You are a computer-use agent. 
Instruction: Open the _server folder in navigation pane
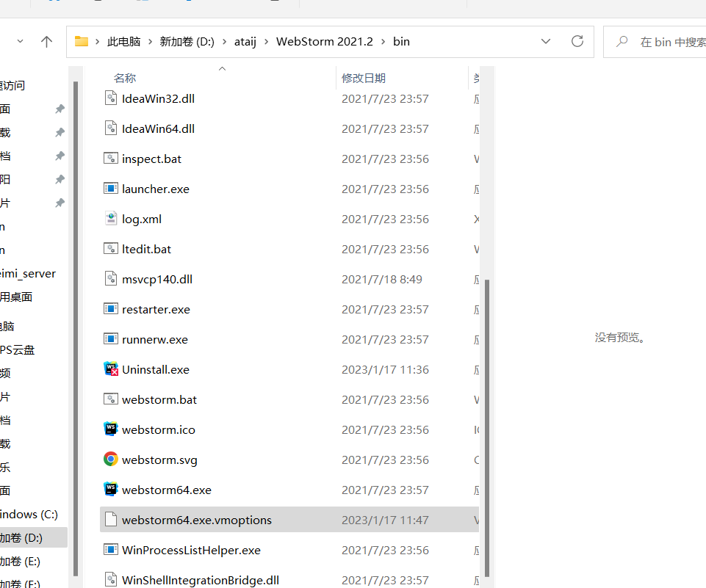click(28, 274)
